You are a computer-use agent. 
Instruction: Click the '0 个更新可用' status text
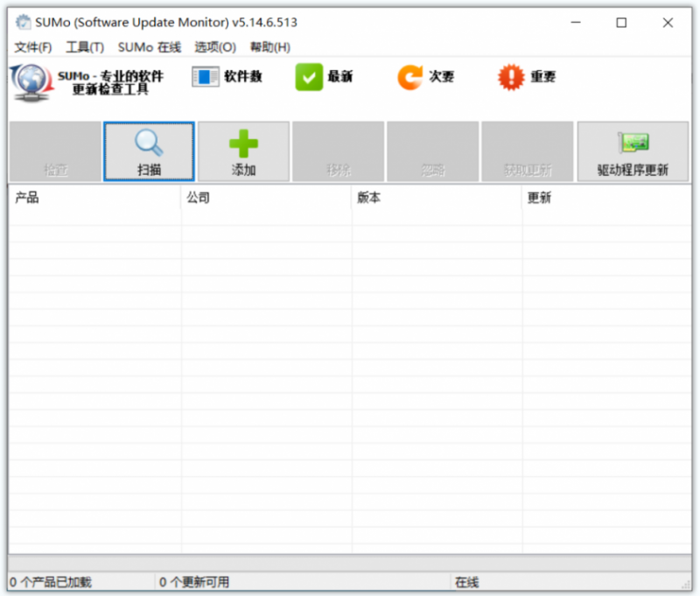(x=194, y=582)
